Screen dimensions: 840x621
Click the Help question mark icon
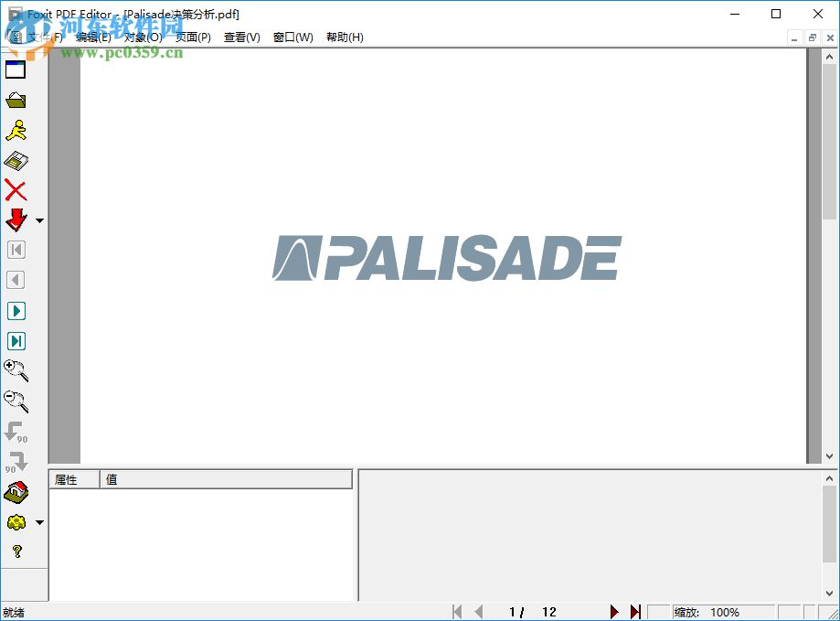[16, 551]
